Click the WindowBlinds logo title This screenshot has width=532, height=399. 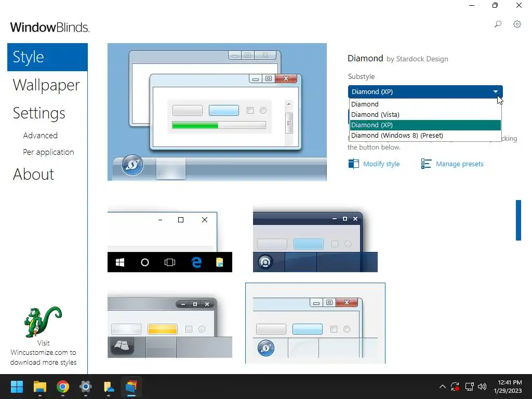(49, 27)
